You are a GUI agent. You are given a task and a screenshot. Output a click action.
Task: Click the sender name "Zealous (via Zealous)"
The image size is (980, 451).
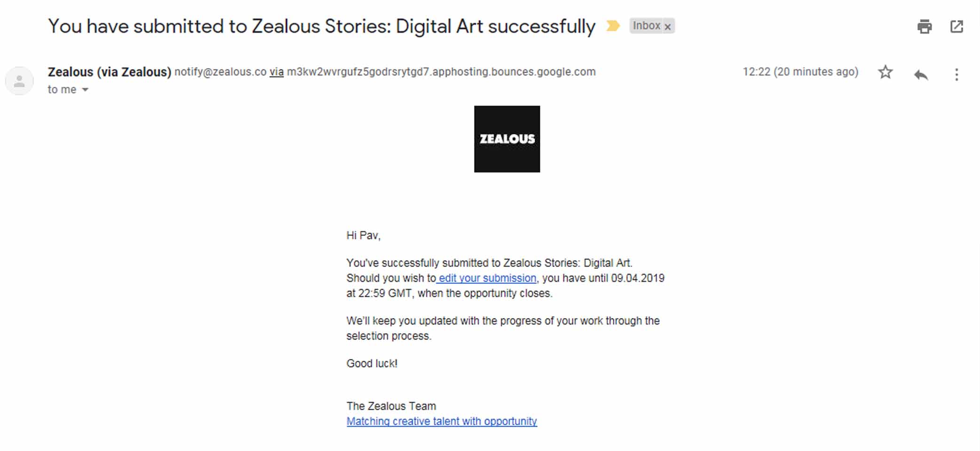[x=109, y=72]
